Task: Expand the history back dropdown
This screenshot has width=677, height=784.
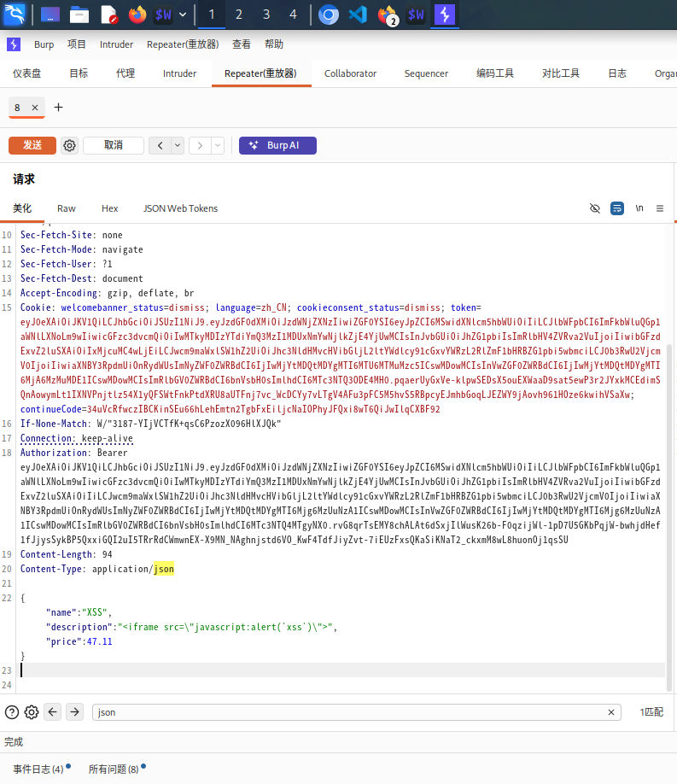Action: [178, 145]
